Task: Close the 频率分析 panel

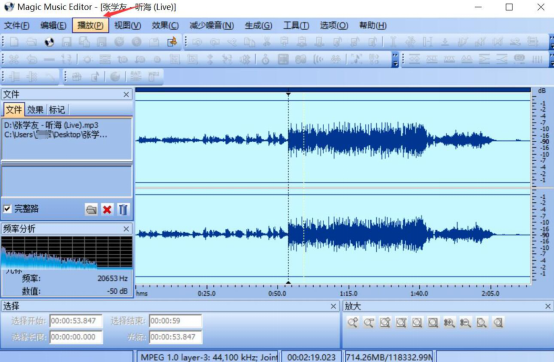Action: [x=126, y=229]
